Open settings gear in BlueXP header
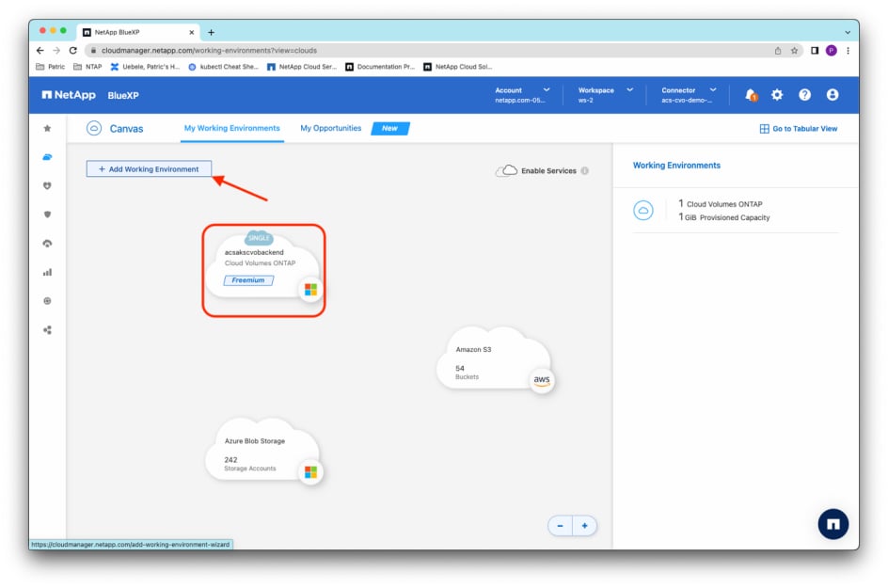 (x=777, y=95)
